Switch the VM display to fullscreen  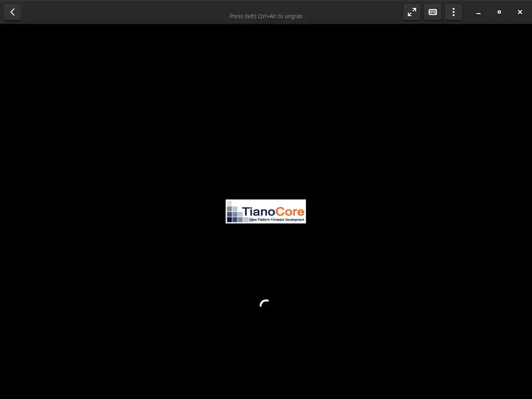coord(412,12)
